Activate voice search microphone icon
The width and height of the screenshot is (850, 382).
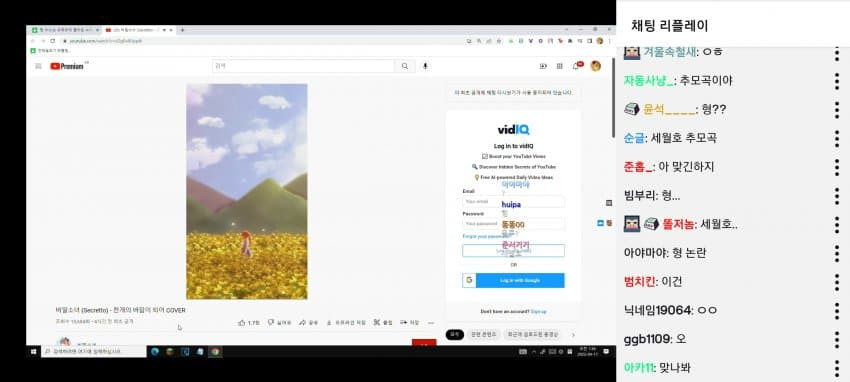(425, 66)
